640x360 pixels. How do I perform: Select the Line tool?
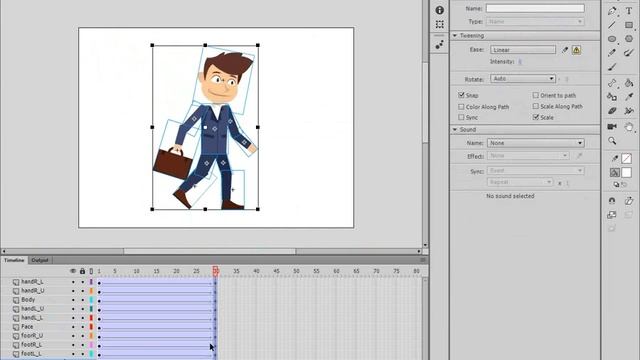tap(612, 25)
